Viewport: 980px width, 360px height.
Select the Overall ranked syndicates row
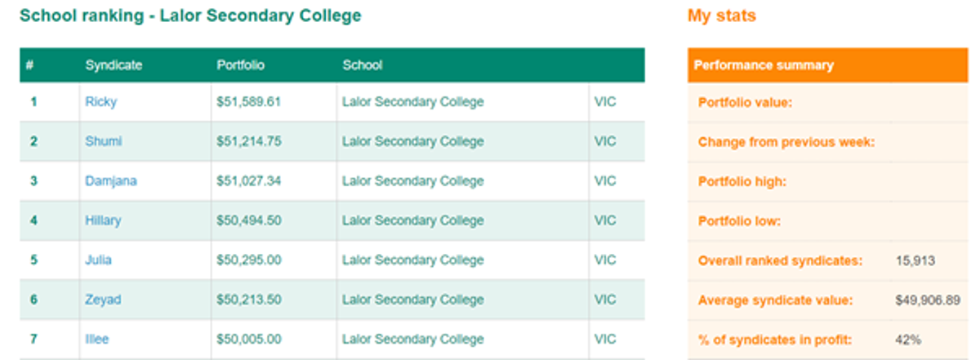827,260
